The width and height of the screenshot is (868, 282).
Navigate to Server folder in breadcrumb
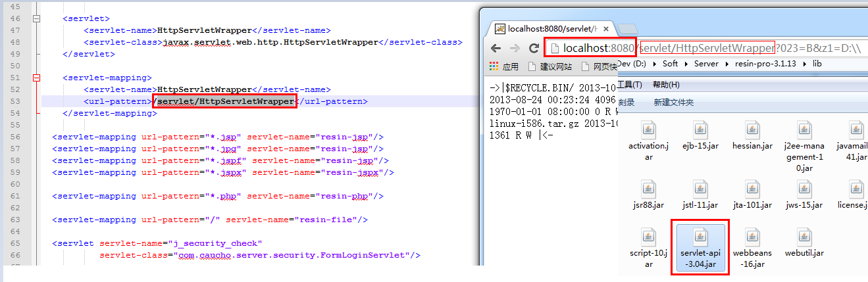[x=706, y=64]
